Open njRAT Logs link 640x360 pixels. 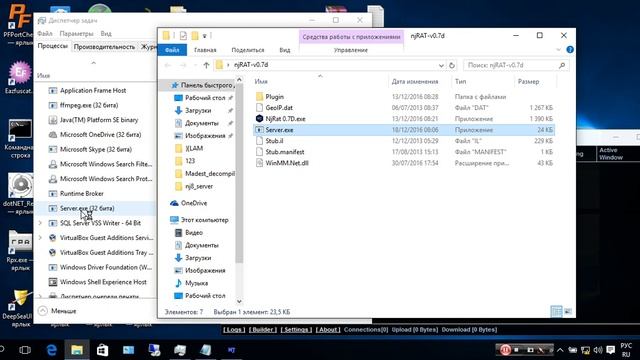click(234, 330)
